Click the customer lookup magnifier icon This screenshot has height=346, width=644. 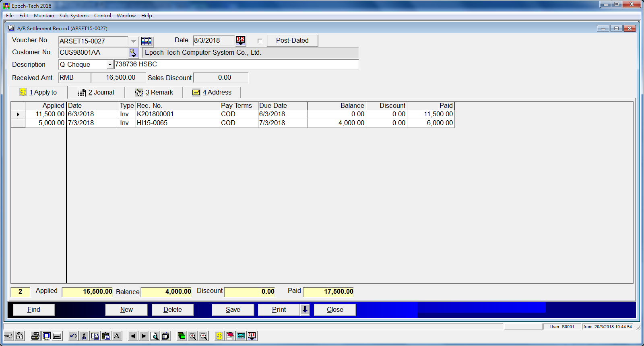coord(133,53)
